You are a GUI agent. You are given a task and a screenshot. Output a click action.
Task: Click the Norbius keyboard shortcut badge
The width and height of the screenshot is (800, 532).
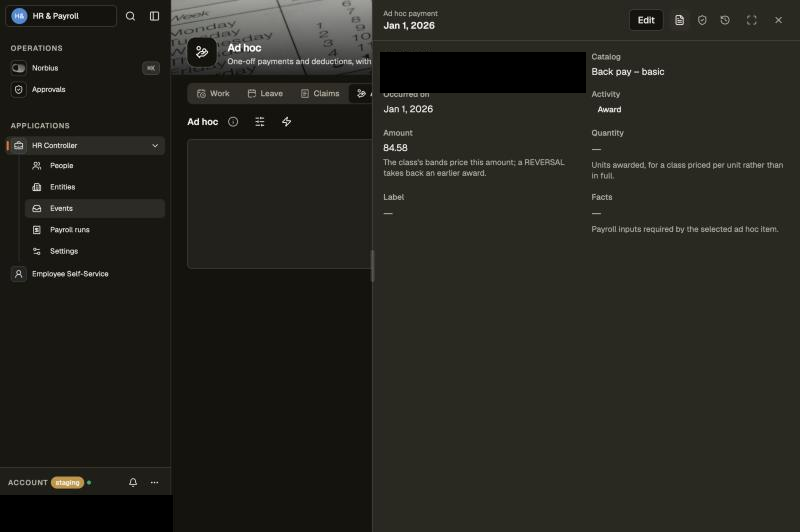[151, 68]
